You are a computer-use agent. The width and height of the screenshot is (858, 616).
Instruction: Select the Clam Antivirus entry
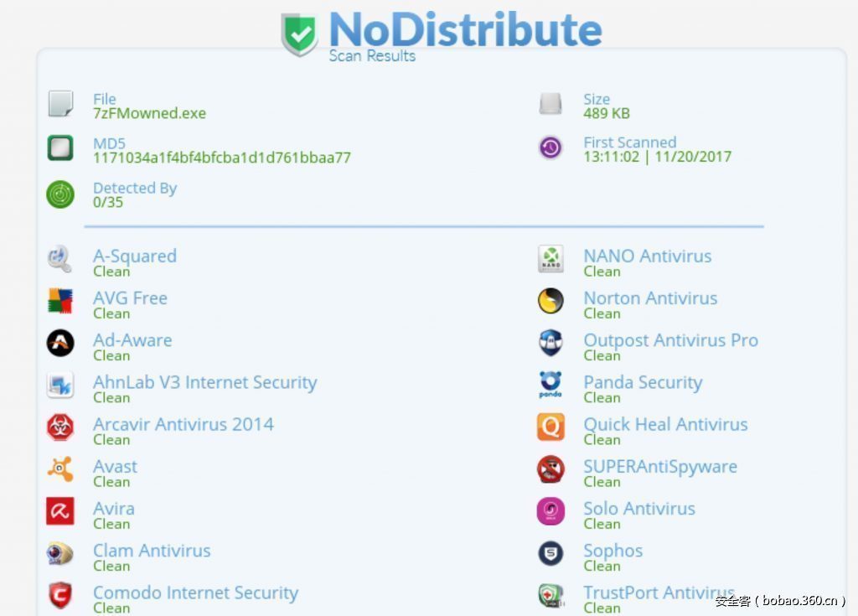[x=152, y=551]
